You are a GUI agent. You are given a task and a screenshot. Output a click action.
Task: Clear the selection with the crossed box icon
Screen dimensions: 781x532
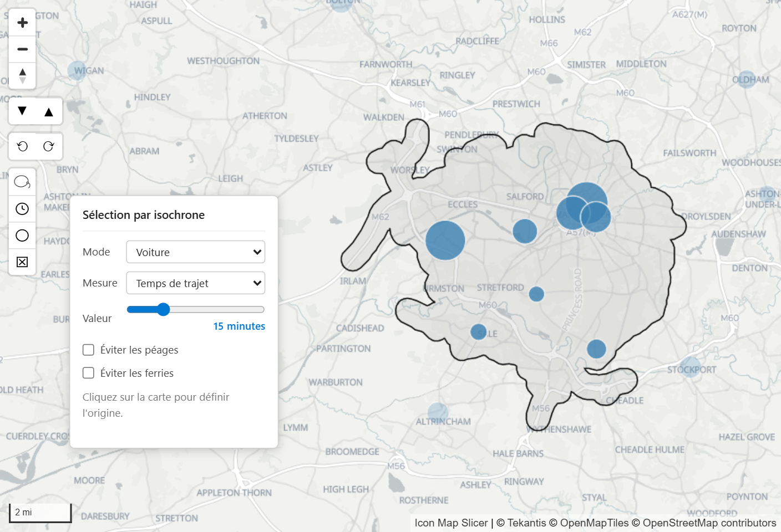coord(22,262)
